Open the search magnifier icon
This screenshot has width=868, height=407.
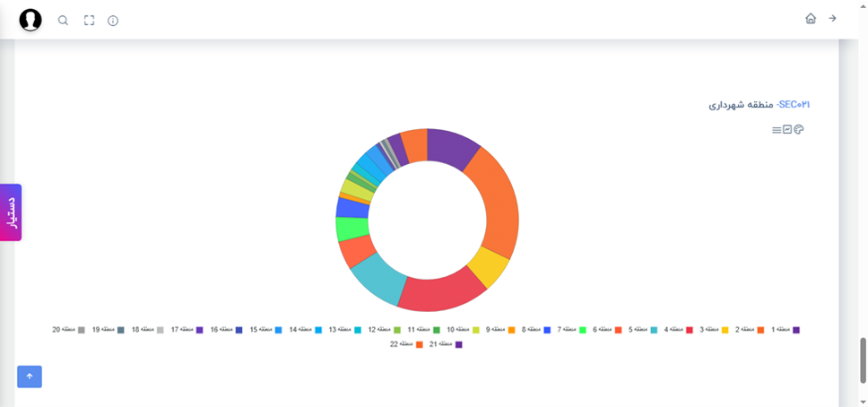[x=63, y=21]
